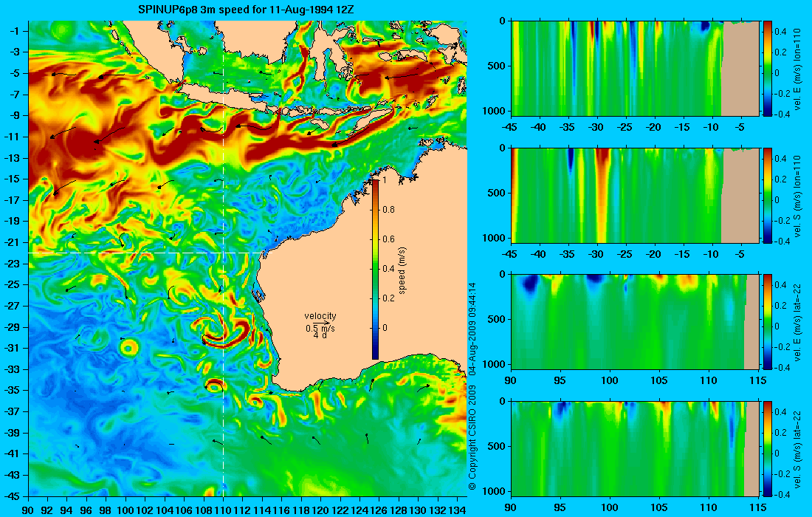The height and width of the screenshot is (517, 812).
Task: Click the 'speed (m/s)' color bar label
Action: coord(402,269)
